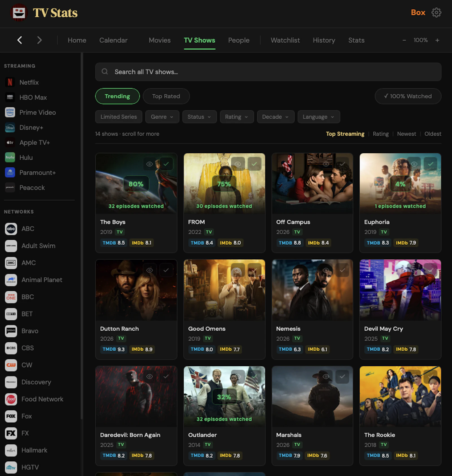Viewport: 452px width, 476px height.
Task: Click the Search all TV shows field
Action: pos(268,72)
